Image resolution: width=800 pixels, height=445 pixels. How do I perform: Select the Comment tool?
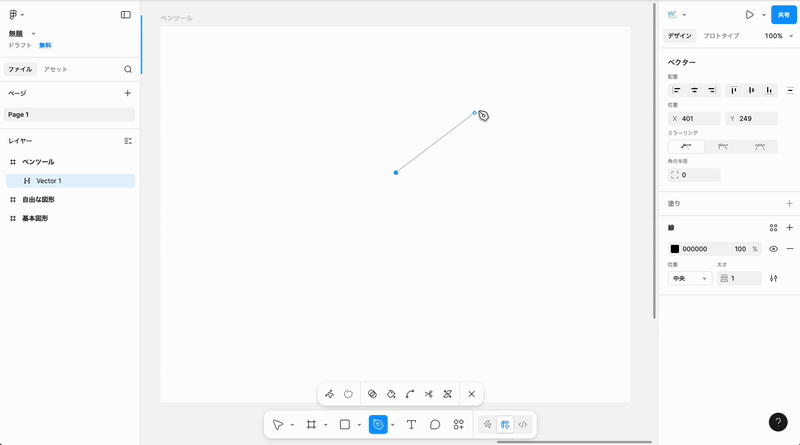(435, 424)
